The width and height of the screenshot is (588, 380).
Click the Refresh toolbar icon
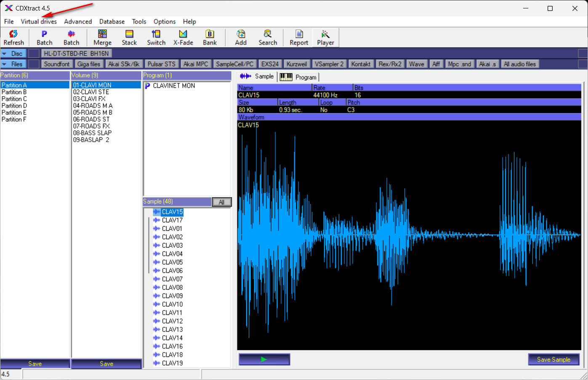(13, 34)
